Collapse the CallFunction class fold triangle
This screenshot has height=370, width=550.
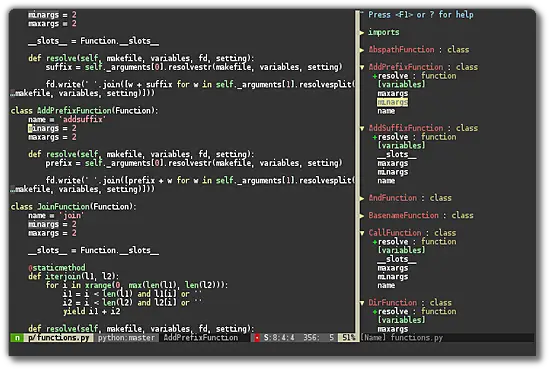362,233
